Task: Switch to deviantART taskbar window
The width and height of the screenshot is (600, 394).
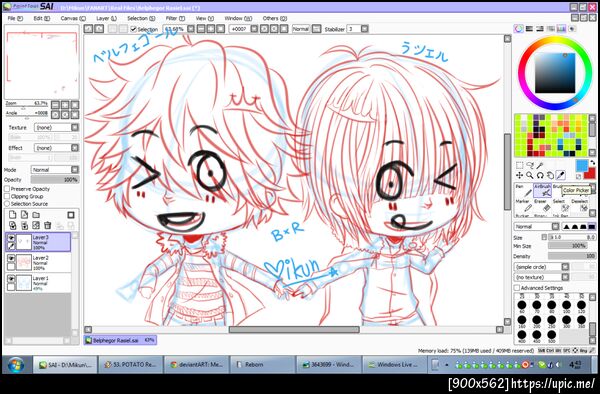Action: 196,365
